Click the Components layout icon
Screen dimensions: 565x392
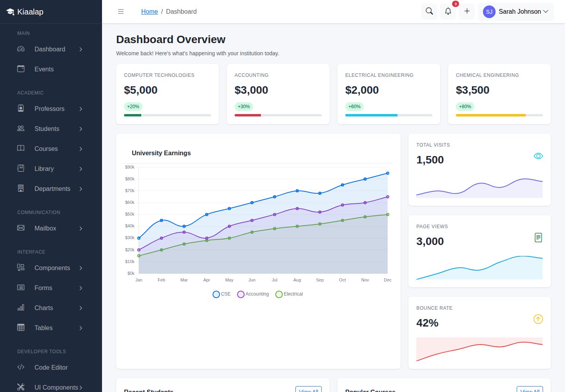tap(21, 268)
